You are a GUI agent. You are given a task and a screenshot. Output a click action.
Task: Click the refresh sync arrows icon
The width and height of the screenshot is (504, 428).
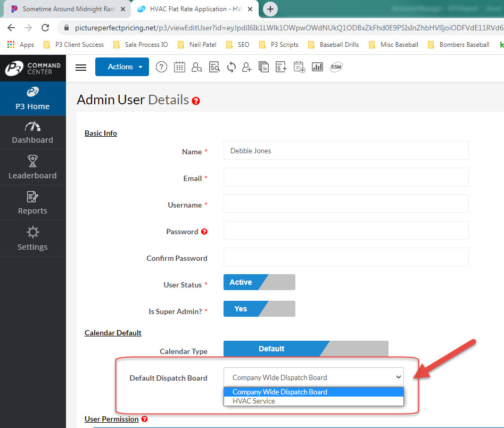pos(231,67)
